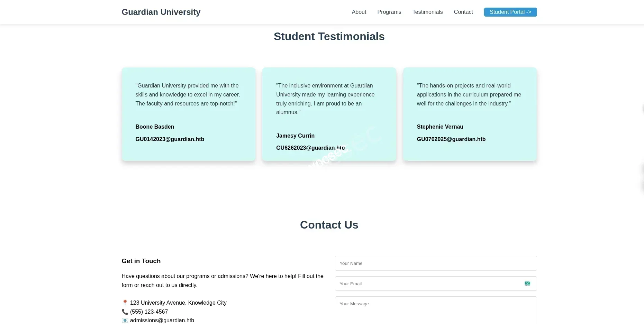The image size is (644, 324).
Task: Open the Student Portal button
Action: pos(510,12)
